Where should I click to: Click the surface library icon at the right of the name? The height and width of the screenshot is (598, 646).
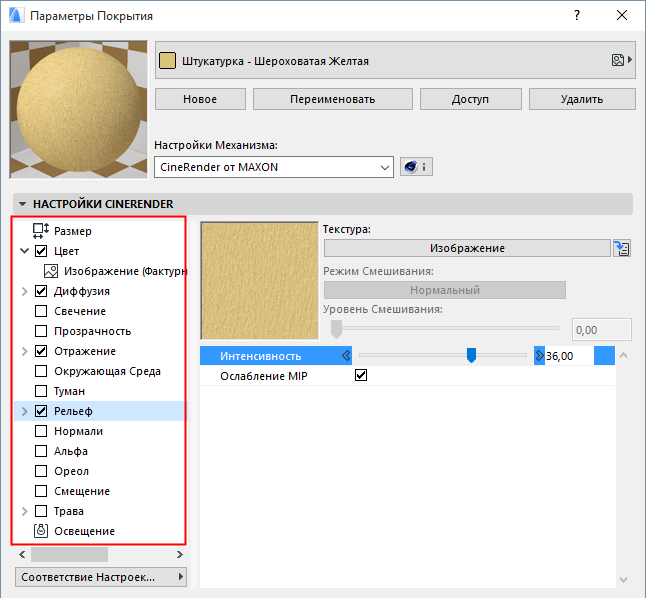tap(621, 60)
